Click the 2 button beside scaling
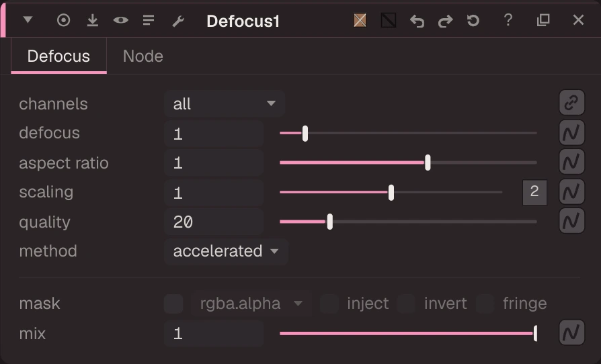601x364 pixels. 534,192
